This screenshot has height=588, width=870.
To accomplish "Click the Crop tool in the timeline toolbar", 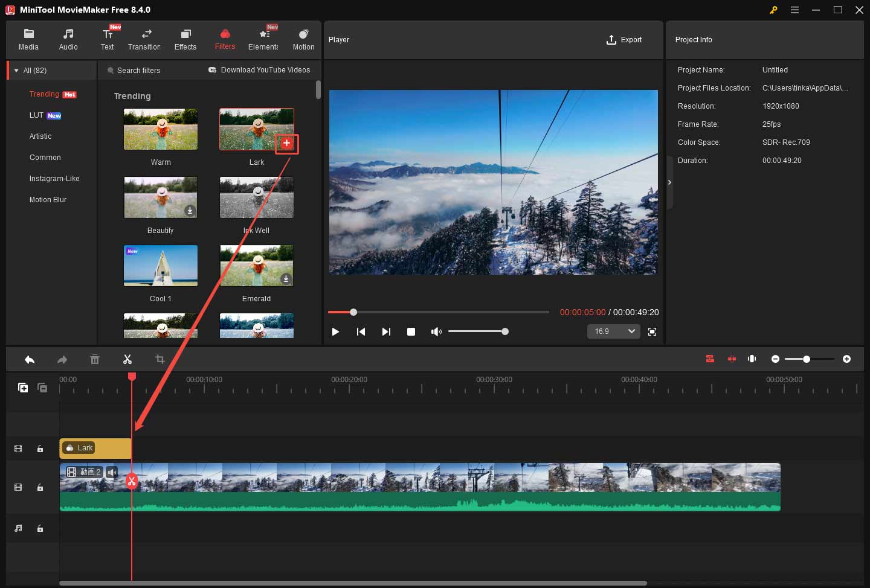I will click(x=159, y=359).
